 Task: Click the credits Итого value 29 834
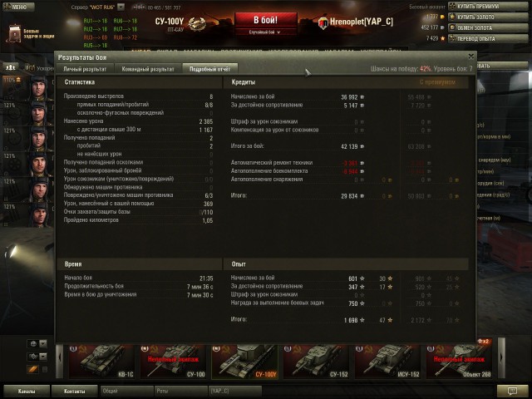[x=349, y=196]
